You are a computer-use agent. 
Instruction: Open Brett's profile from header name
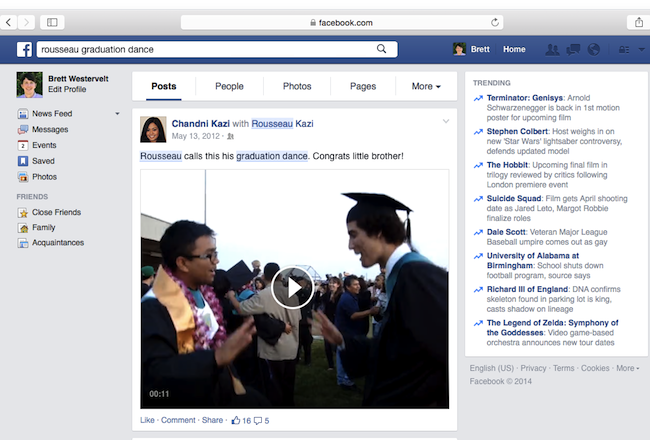480,49
